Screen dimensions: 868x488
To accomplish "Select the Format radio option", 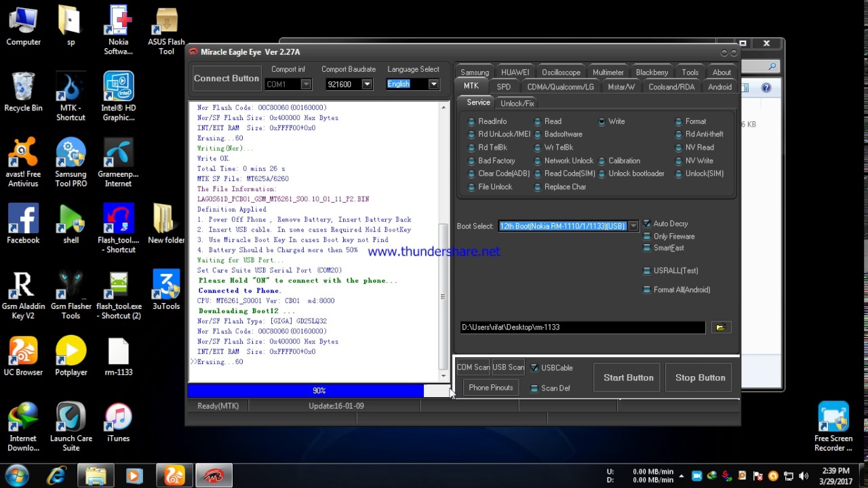I will coord(690,121).
